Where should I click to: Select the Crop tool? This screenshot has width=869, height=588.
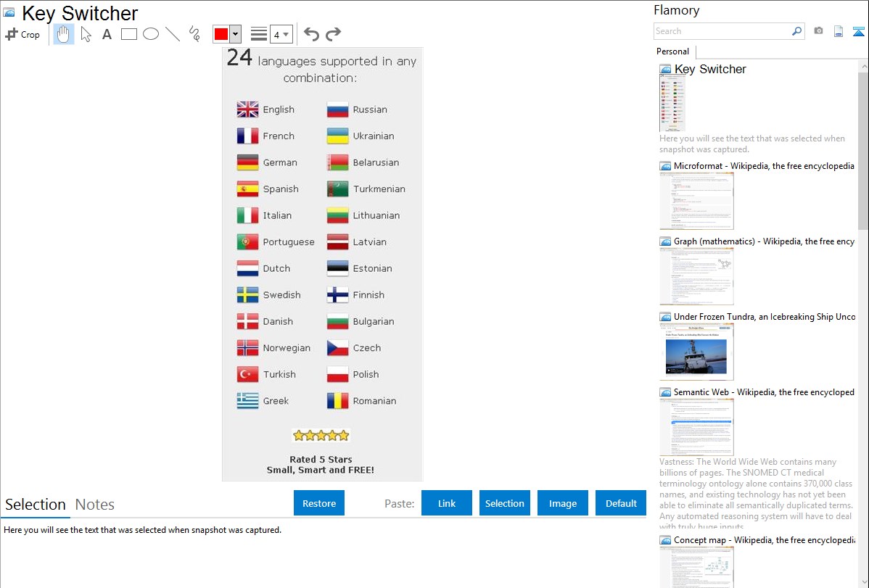[x=22, y=34]
